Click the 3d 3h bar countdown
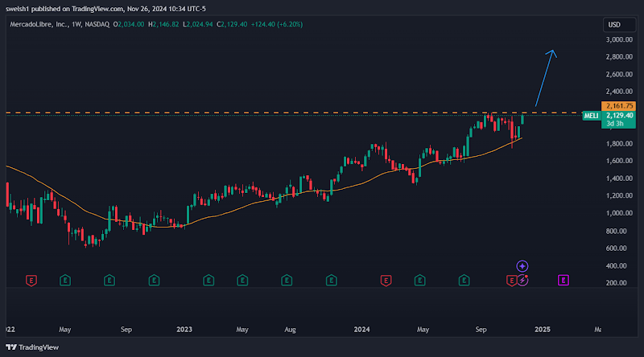This screenshot has width=644, height=357. 615,124
